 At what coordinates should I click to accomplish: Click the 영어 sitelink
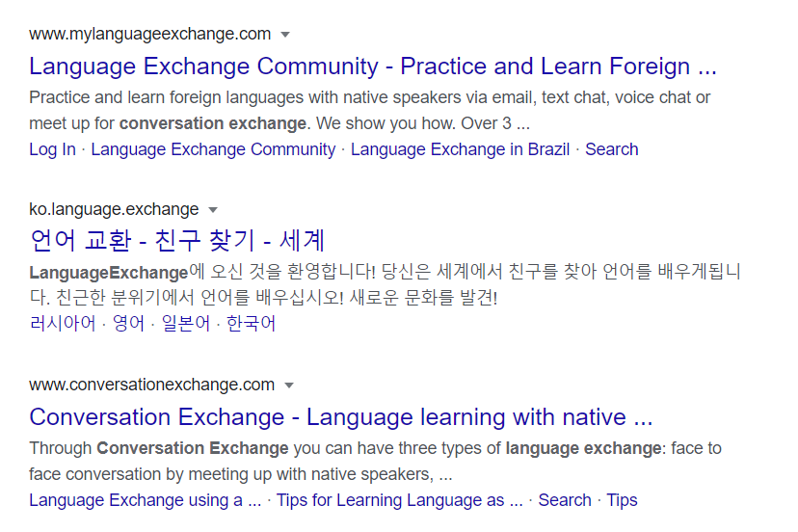(128, 323)
